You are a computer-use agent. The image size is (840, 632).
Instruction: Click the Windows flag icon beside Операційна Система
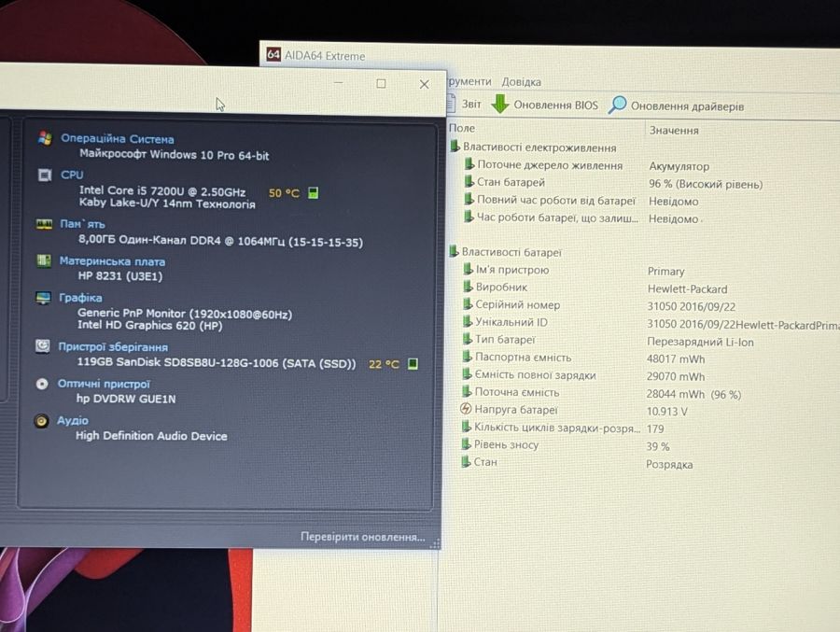(x=45, y=138)
